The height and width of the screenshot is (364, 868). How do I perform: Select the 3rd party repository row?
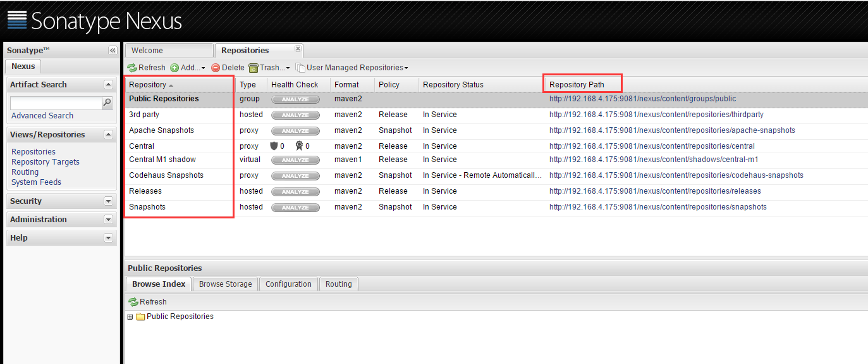tap(496, 115)
